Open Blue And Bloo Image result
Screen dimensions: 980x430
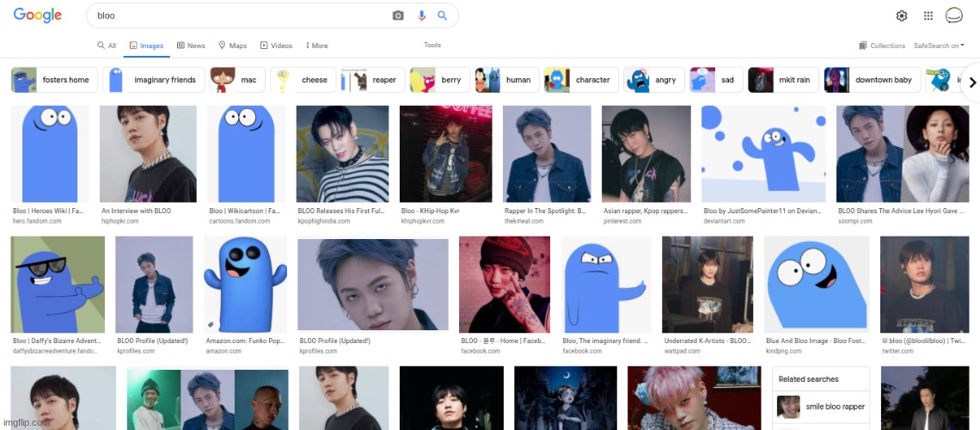[x=817, y=285]
